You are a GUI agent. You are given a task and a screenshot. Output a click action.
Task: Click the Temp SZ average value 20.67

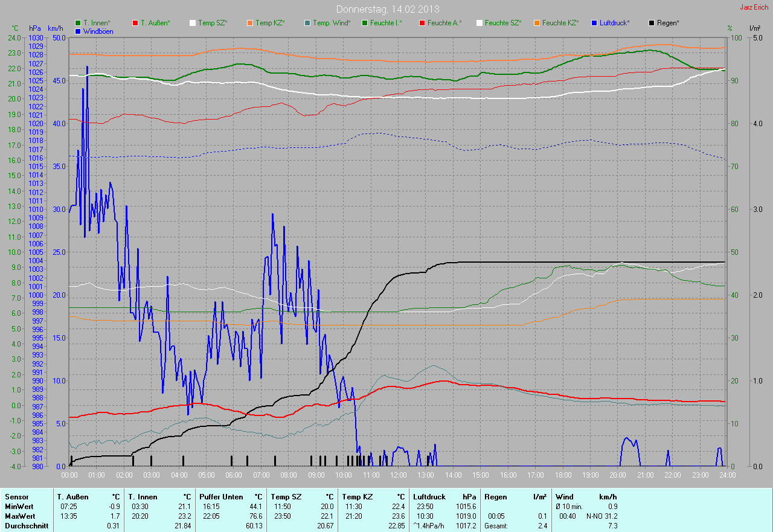coord(324,526)
